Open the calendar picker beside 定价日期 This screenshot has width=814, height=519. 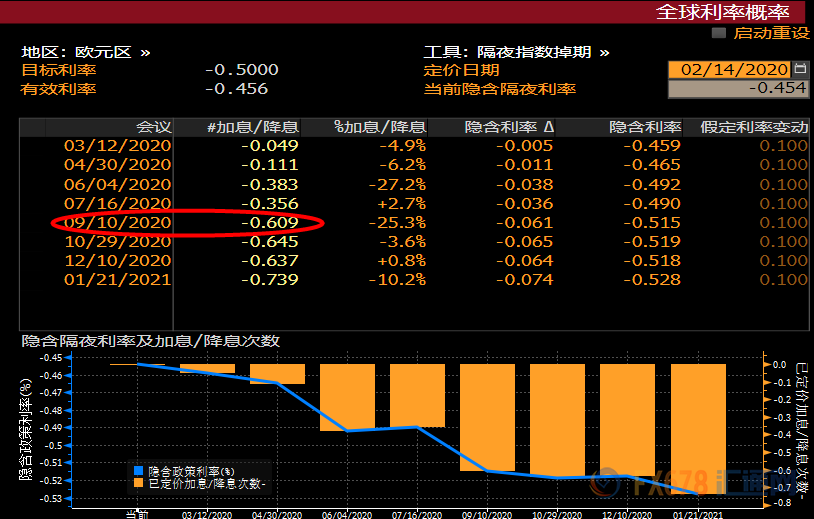point(800,70)
